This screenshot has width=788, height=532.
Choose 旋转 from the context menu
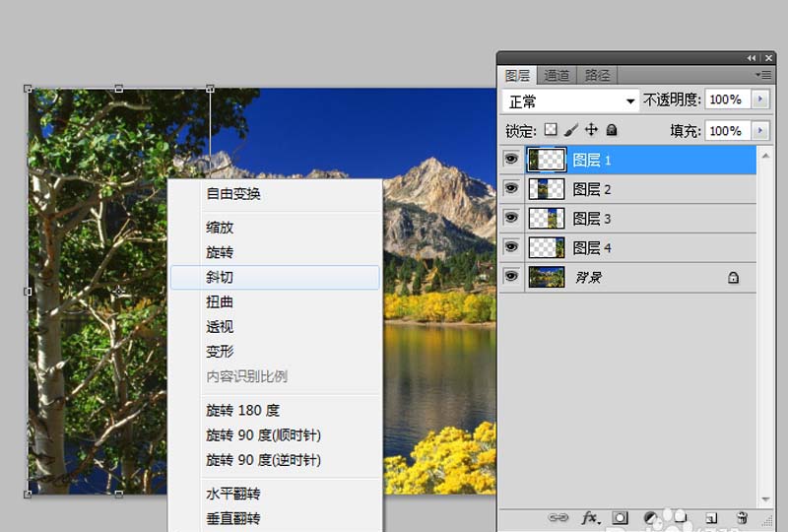[x=275, y=252]
